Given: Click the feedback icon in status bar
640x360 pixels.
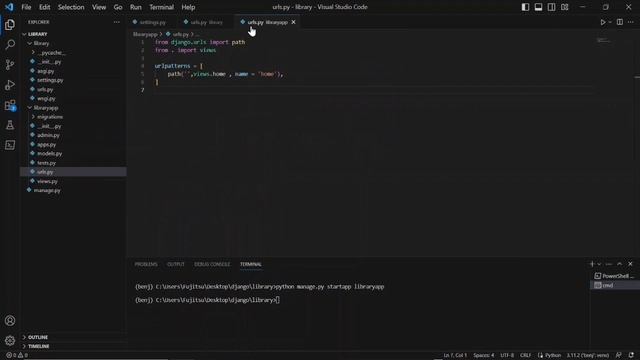Looking at the screenshot, I should pos(619,355).
